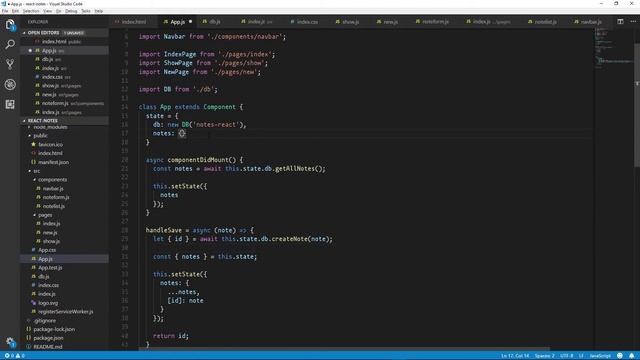Click the Split Editor icon

pyautogui.click(x=620, y=22)
